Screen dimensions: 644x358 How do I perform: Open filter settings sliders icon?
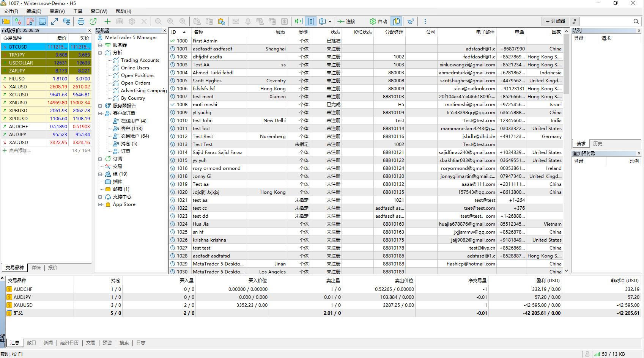tap(575, 21)
